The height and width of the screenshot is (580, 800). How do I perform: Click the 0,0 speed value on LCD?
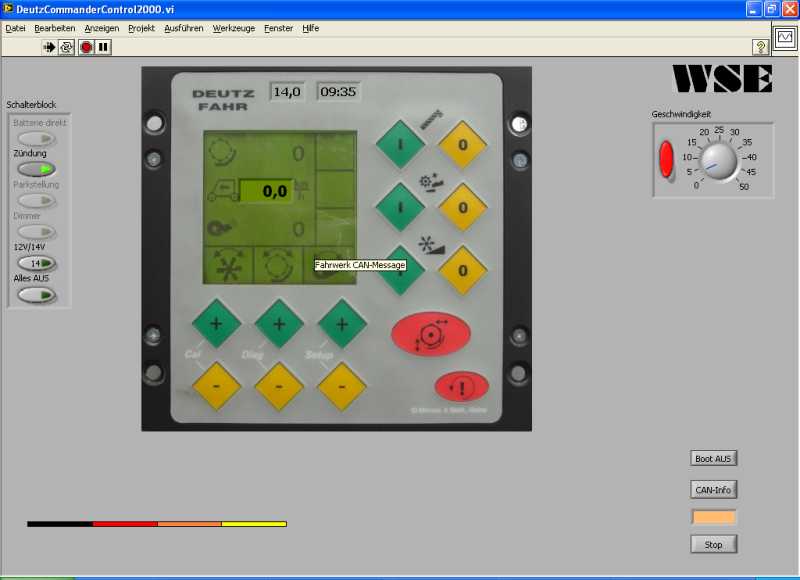267,191
